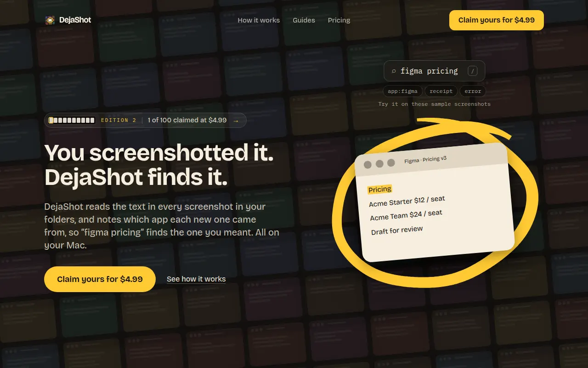The image size is (588, 368).
Task: Click the magnifier icon in the search box
Action: pyautogui.click(x=394, y=71)
